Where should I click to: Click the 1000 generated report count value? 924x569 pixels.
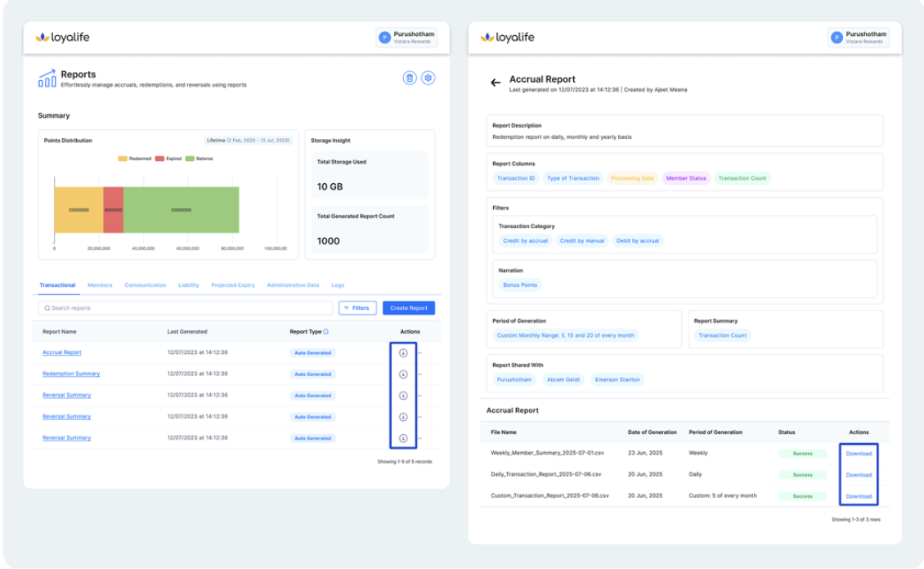pyautogui.click(x=328, y=241)
